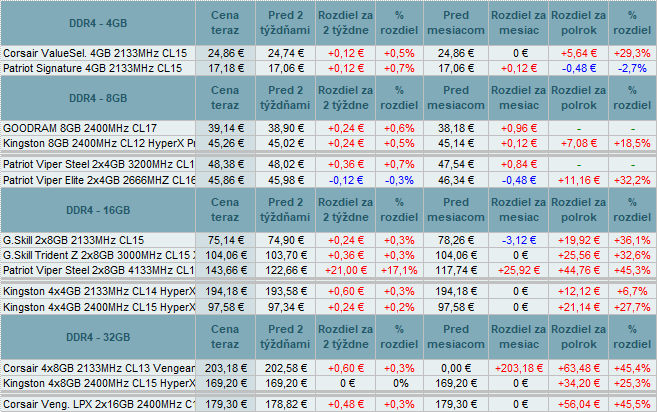The height and width of the screenshot is (412, 657).
Task: Click row name 'Kingston 4x4GB 2133MHz CL14 HyperX'
Action: (99, 291)
